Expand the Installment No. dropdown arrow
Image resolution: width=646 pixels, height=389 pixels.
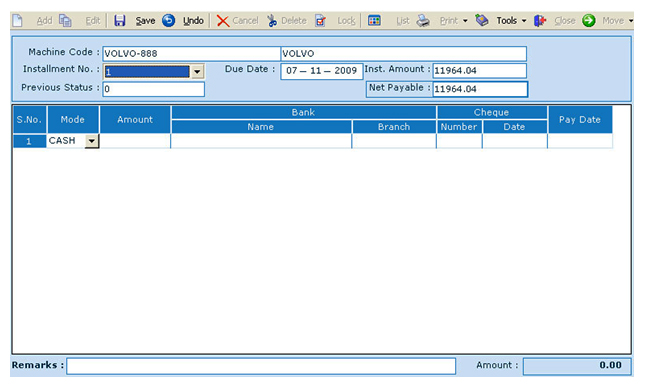click(x=197, y=72)
